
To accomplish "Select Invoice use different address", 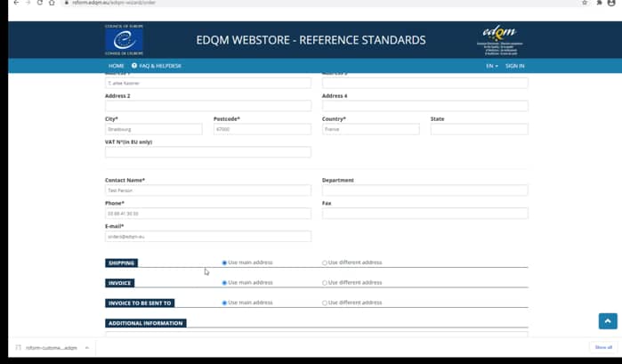I will point(325,283).
